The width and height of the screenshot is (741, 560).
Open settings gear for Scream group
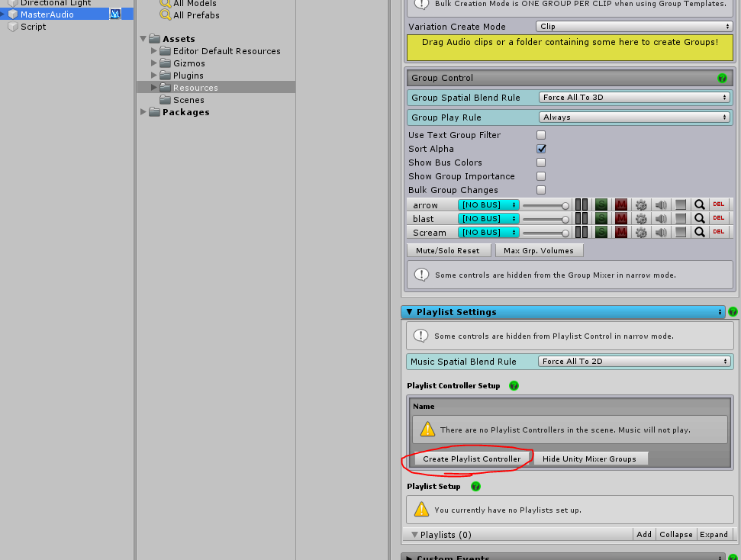(641, 233)
